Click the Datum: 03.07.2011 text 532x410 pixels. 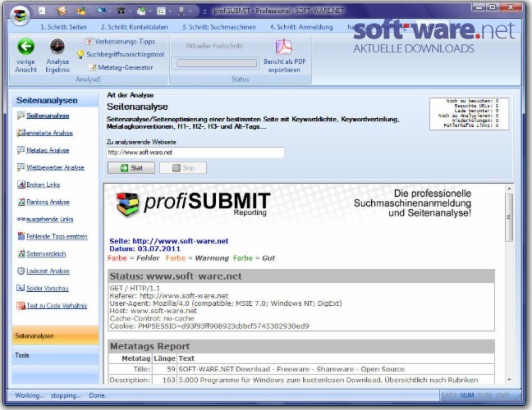(x=144, y=248)
